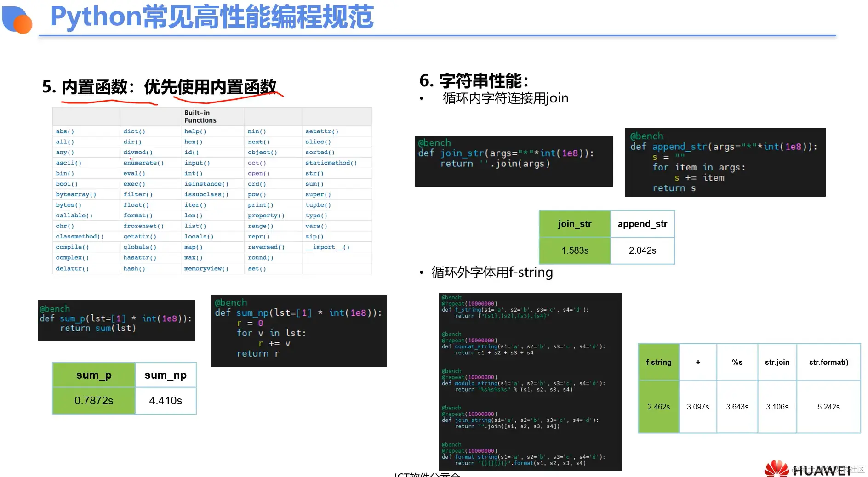This screenshot has width=868, height=477.
Task: Click the sum_p code snippet
Action: click(116, 320)
